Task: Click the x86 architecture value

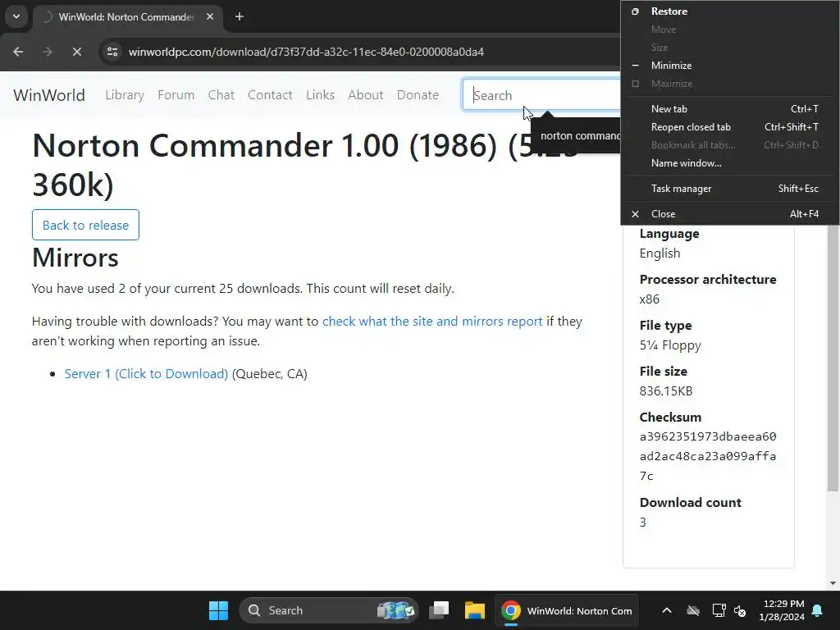Action: click(650, 299)
